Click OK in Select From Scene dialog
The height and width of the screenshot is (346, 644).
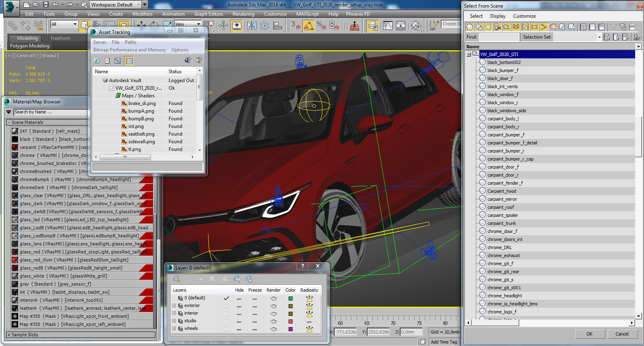[x=589, y=334]
